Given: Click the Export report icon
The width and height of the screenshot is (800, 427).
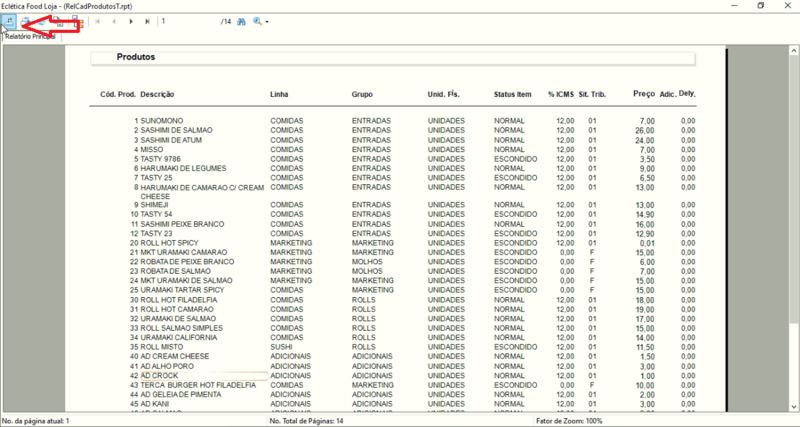Looking at the screenshot, I should (x=9, y=21).
